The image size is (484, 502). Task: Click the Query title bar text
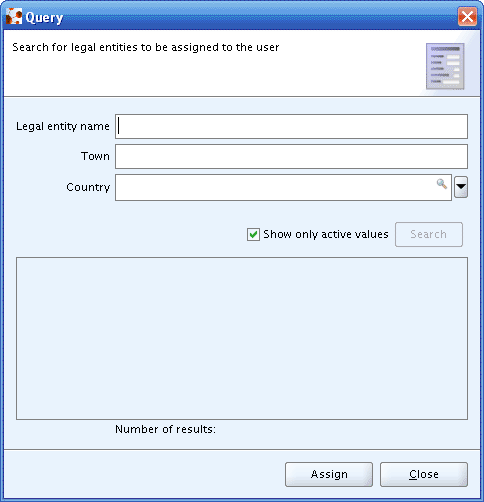[x=44, y=18]
